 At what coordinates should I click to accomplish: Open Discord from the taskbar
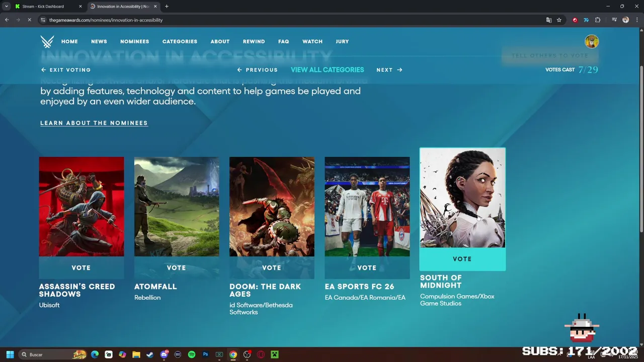click(x=164, y=354)
